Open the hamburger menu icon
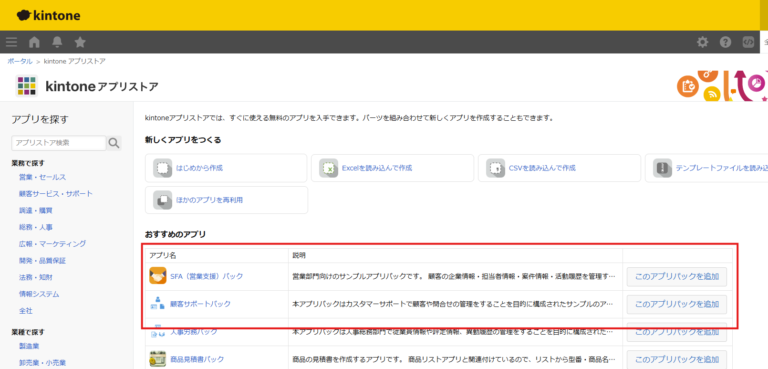Viewport: 768px width, 369px height. (x=11, y=42)
